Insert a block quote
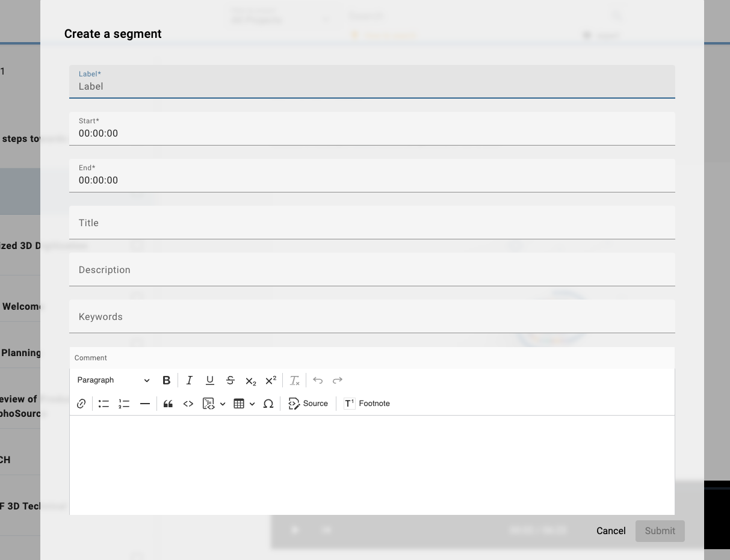This screenshot has height=560, width=730. [x=168, y=404]
